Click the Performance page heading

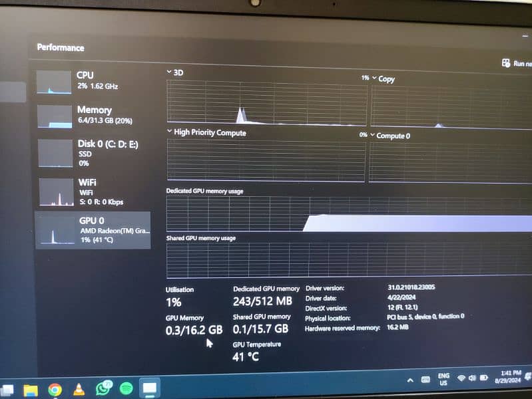61,47
